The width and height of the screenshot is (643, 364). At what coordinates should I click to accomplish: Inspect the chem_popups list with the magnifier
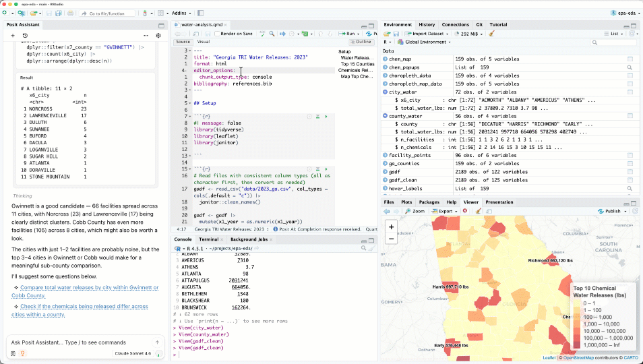[x=630, y=67]
